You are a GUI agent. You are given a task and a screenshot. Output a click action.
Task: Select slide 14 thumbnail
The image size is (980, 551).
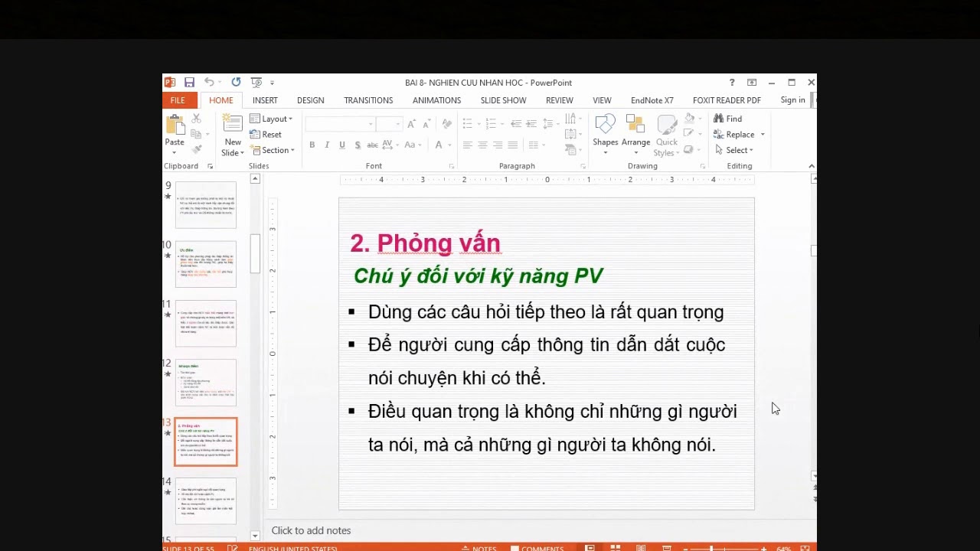(206, 501)
